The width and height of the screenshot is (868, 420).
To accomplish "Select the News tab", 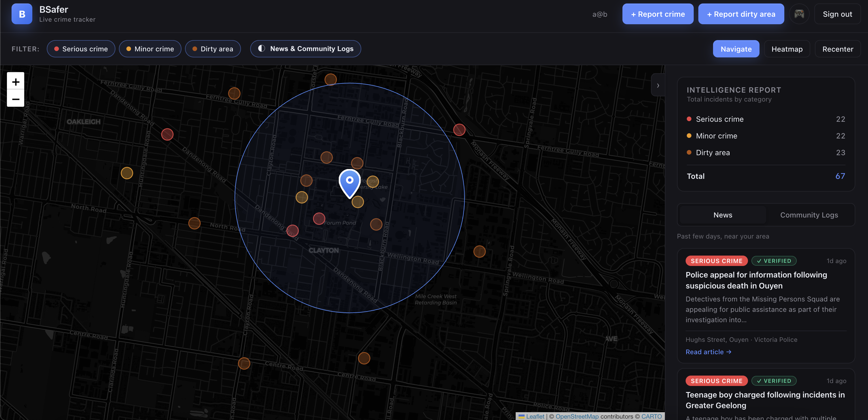I will click(723, 215).
